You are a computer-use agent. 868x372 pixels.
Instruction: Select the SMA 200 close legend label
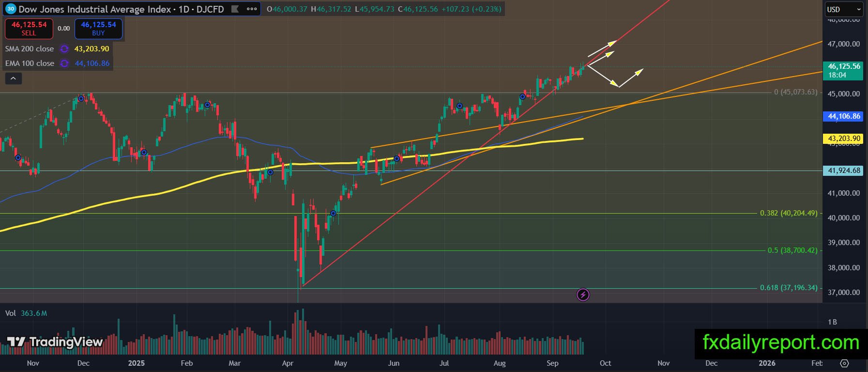(x=30, y=49)
